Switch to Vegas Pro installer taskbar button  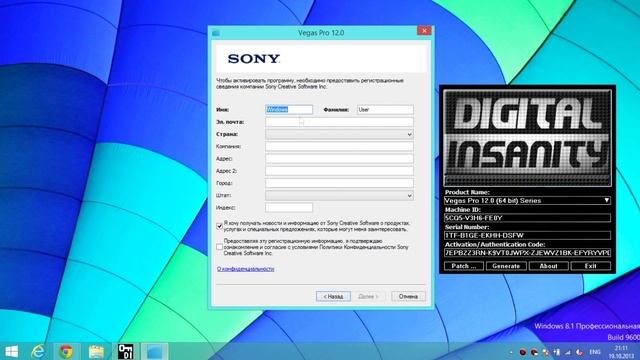pos(154,351)
